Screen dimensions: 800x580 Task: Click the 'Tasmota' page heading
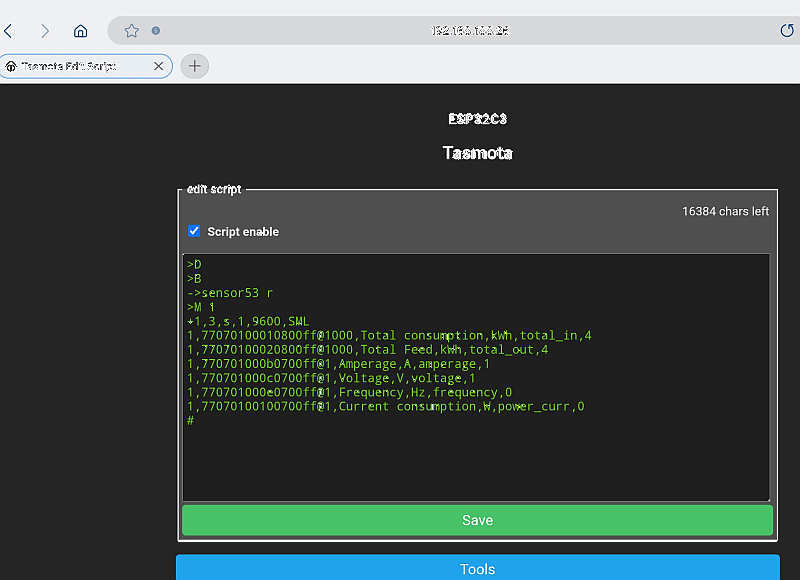point(478,153)
